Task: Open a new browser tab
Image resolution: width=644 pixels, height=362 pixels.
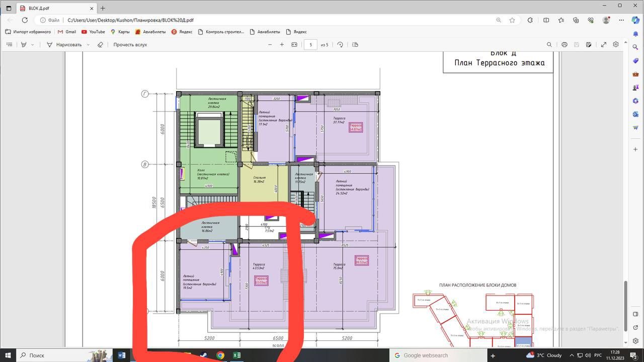Action: pyautogui.click(x=103, y=9)
